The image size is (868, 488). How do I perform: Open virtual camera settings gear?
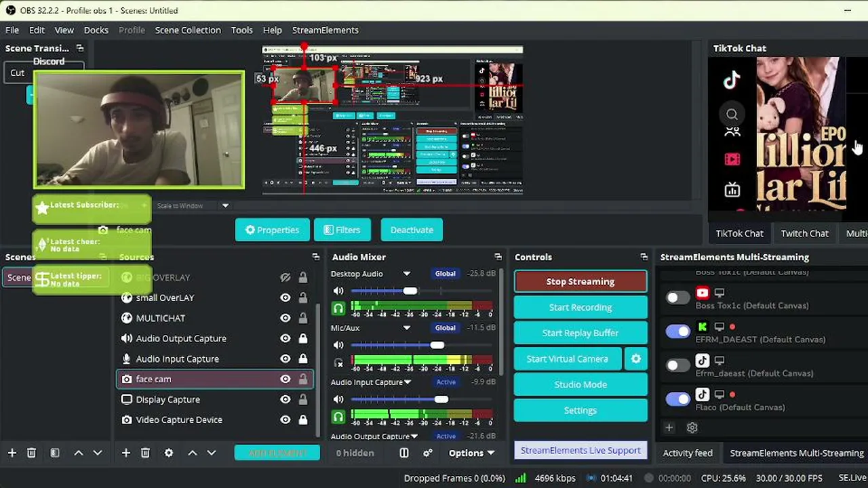[635, 359]
